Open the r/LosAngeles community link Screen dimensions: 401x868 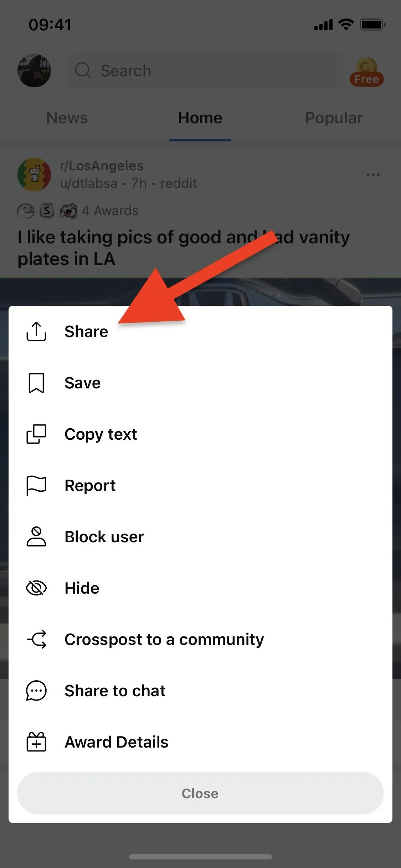[x=102, y=166]
